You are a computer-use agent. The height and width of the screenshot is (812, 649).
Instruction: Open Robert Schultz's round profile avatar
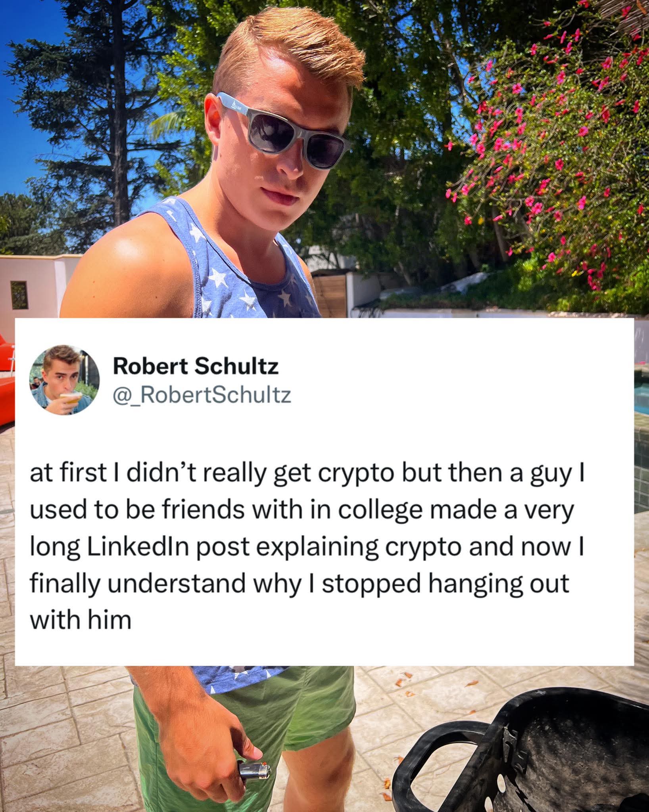point(64,379)
